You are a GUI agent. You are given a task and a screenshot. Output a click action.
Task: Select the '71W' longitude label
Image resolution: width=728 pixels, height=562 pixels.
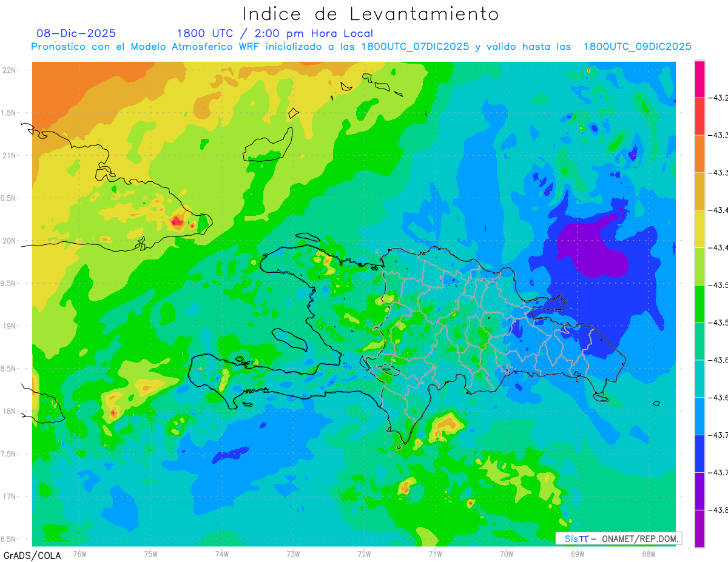(x=435, y=554)
